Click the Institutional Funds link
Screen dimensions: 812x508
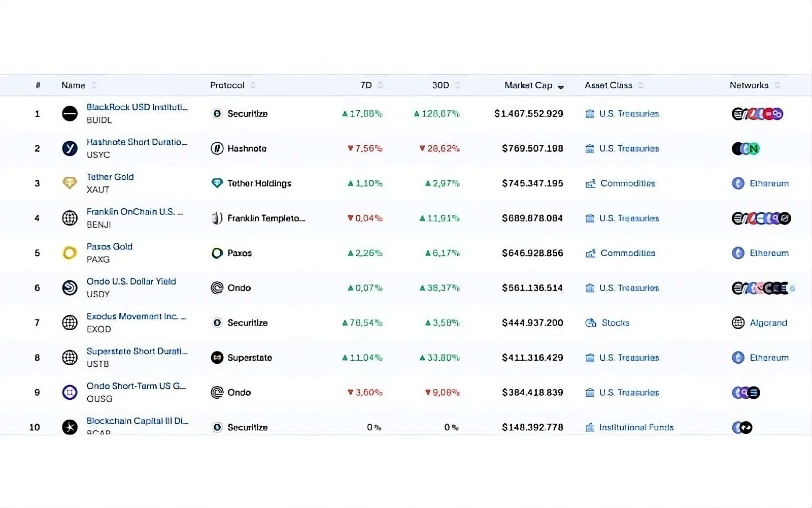pyautogui.click(x=636, y=427)
